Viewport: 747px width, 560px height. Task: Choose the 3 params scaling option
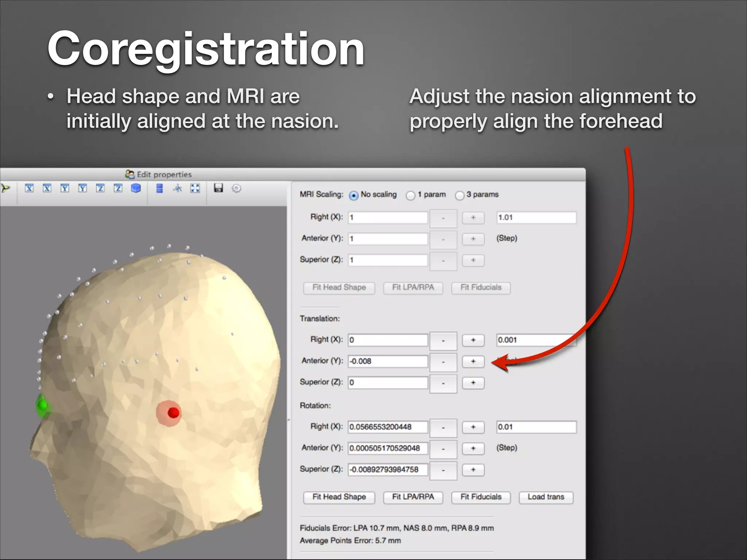[460, 195]
